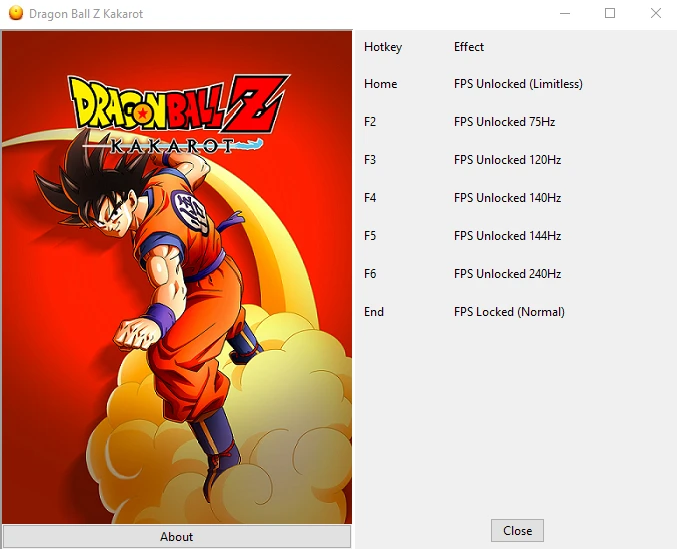The height and width of the screenshot is (549, 677).
Task: Click the 'Dragon Ball Z Kakarot' window title
Action: (x=86, y=14)
